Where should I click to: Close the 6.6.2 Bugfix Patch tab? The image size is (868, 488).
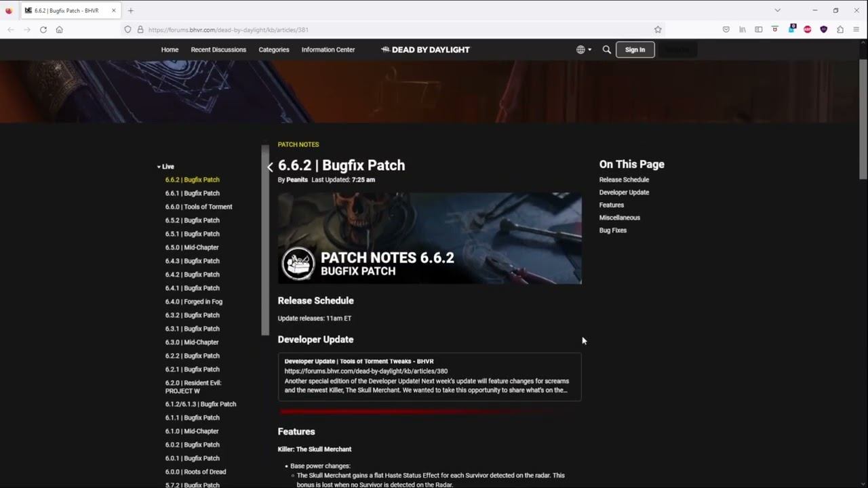coord(114,11)
